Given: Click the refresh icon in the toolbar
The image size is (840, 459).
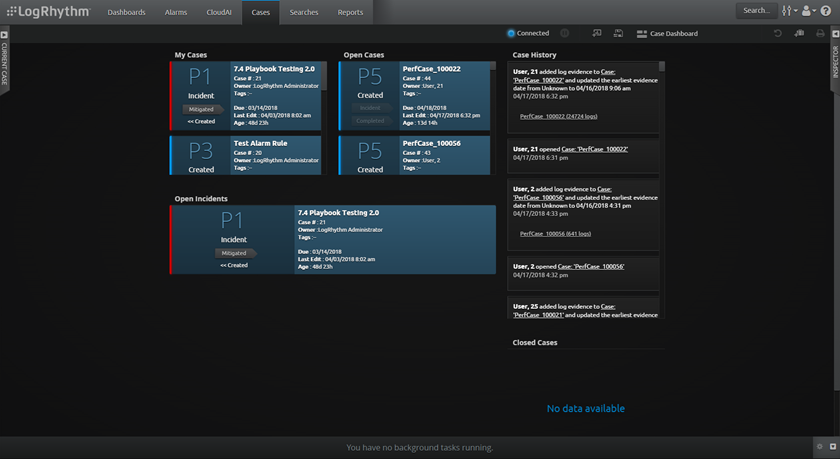Looking at the screenshot, I should click(778, 33).
